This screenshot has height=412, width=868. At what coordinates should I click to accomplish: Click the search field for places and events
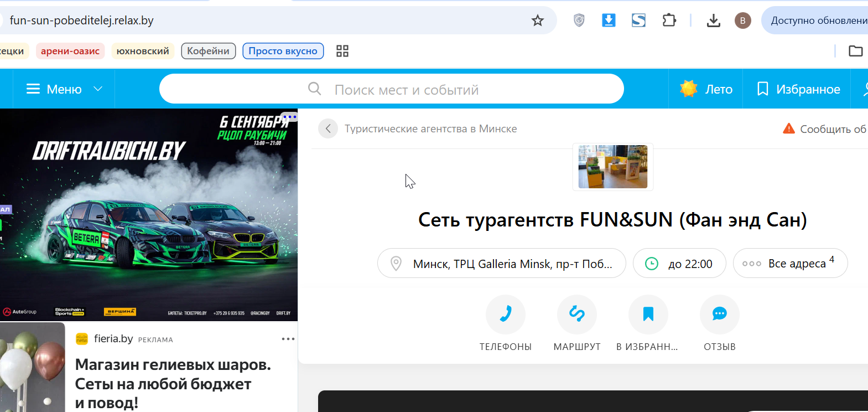tap(392, 89)
